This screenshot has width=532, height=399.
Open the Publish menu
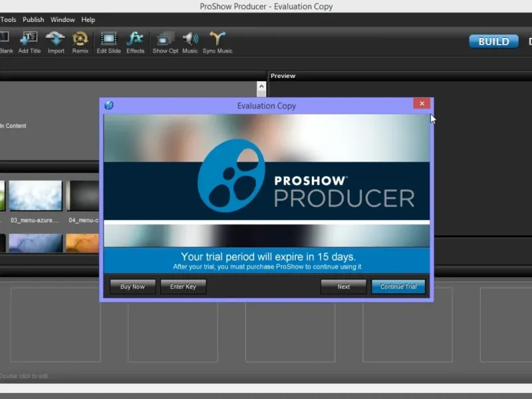(x=33, y=20)
